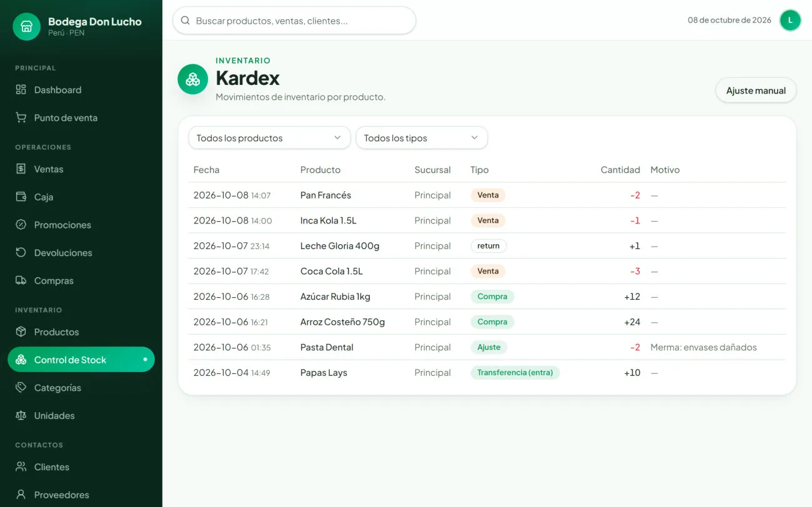Click the Unidades scale icon
The height and width of the screenshot is (507, 812).
(x=21, y=415)
